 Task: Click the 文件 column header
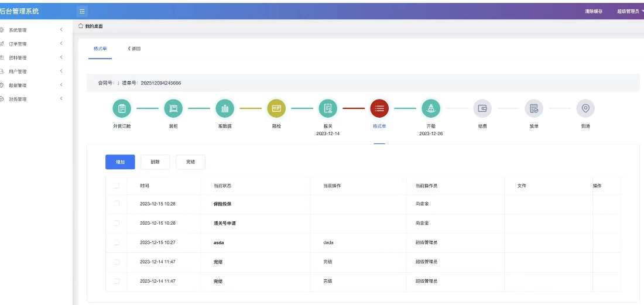click(x=522, y=186)
